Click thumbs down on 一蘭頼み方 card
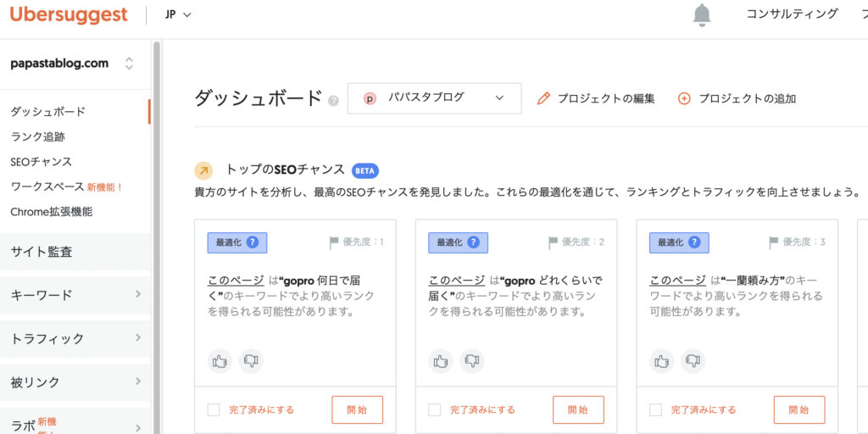Screen dimensions: 868x434 [x=693, y=361]
